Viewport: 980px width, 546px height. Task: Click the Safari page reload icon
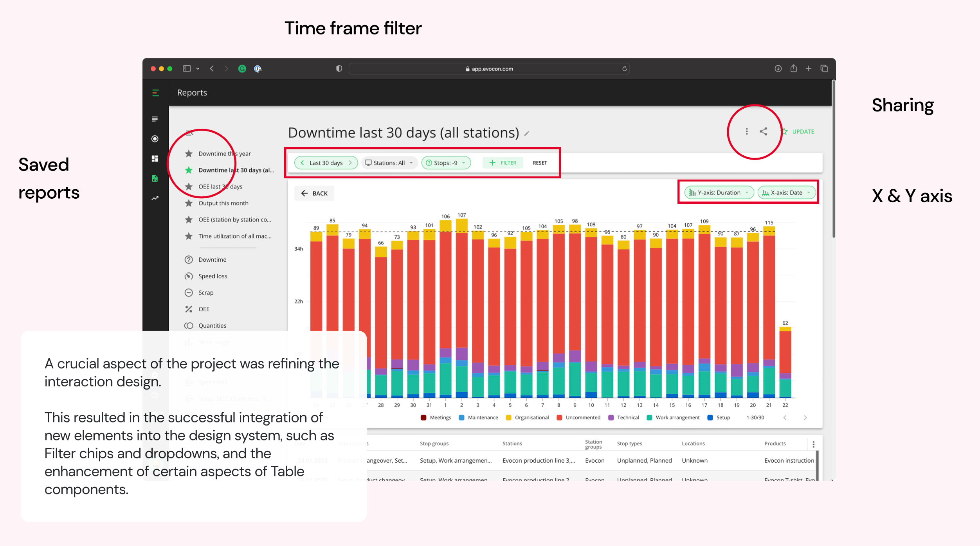point(625,69)
